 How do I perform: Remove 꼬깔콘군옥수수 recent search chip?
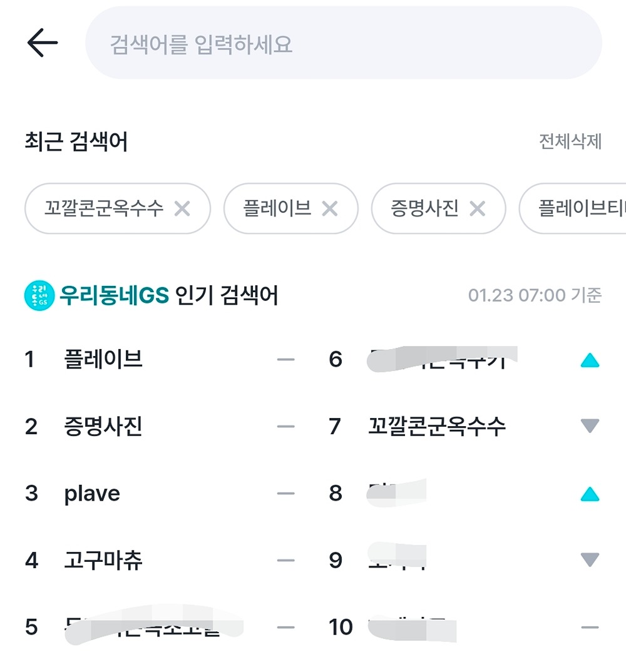pos(182,208)
